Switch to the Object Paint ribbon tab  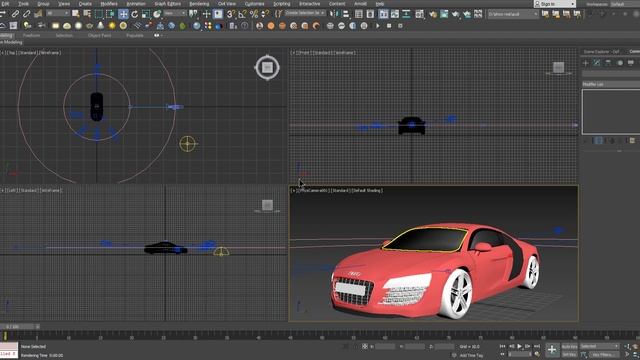[100, 36]
